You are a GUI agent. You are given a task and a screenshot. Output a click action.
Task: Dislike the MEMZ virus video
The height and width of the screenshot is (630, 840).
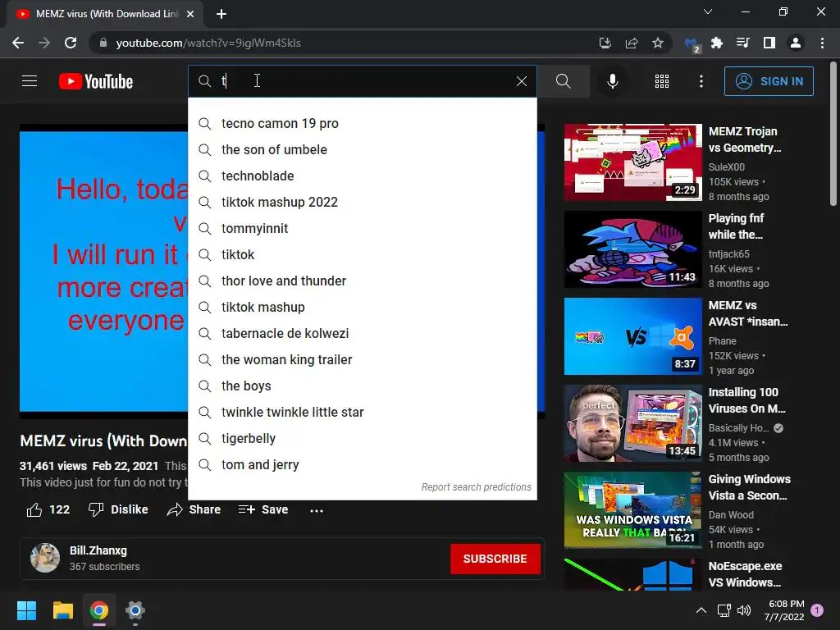pos(118,509)
